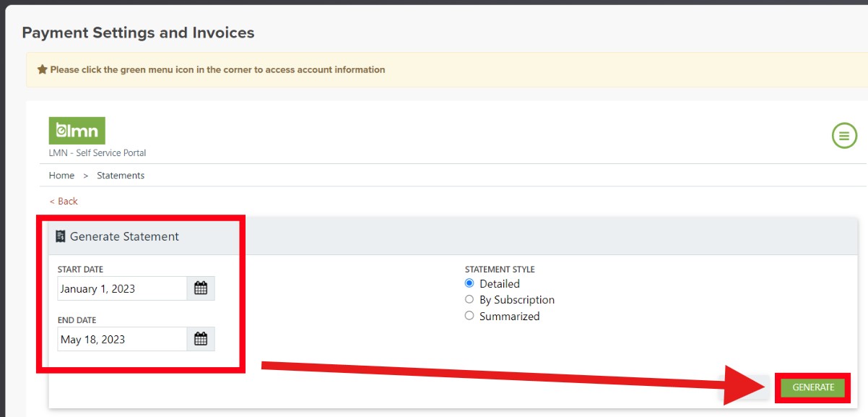Navigate to Home in the breadcrumb
The height and width of the screenshot is (417, 868).
tap(61, 176)
